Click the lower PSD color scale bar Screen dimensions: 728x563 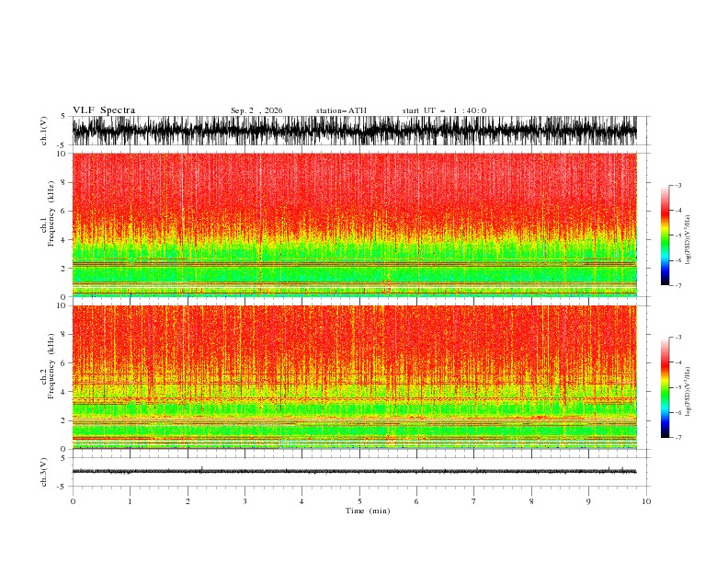coord(665,387)
